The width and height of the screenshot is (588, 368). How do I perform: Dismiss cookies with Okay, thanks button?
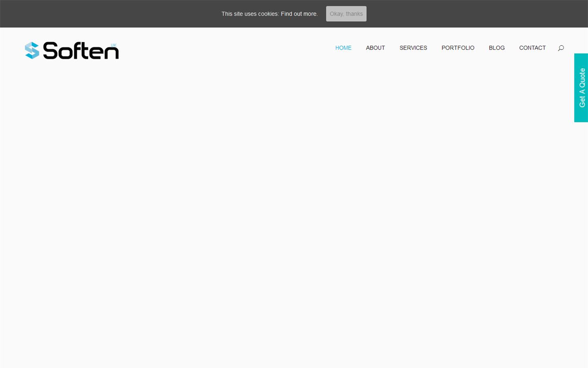[x=346, y=14]
